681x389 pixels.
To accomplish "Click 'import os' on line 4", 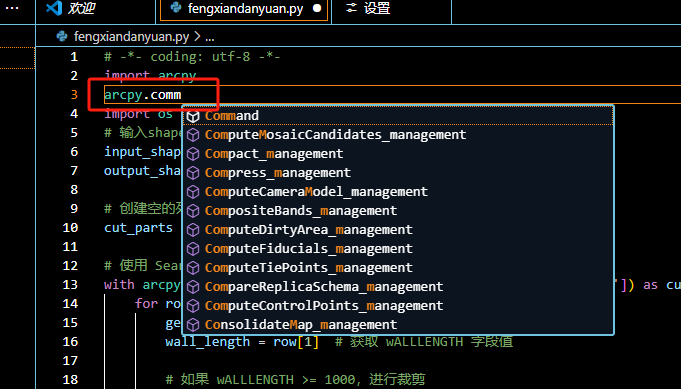I will tap(138, 114).
